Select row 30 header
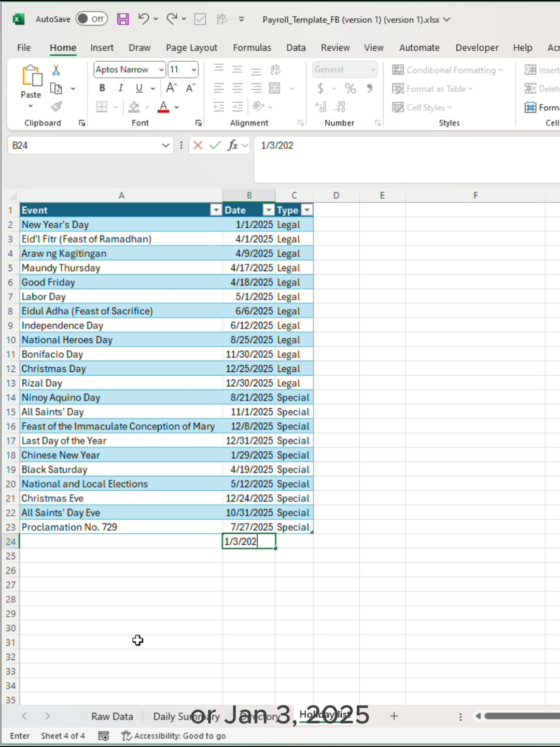This screenshot has height=747, width=560. (x=10, y=628)
